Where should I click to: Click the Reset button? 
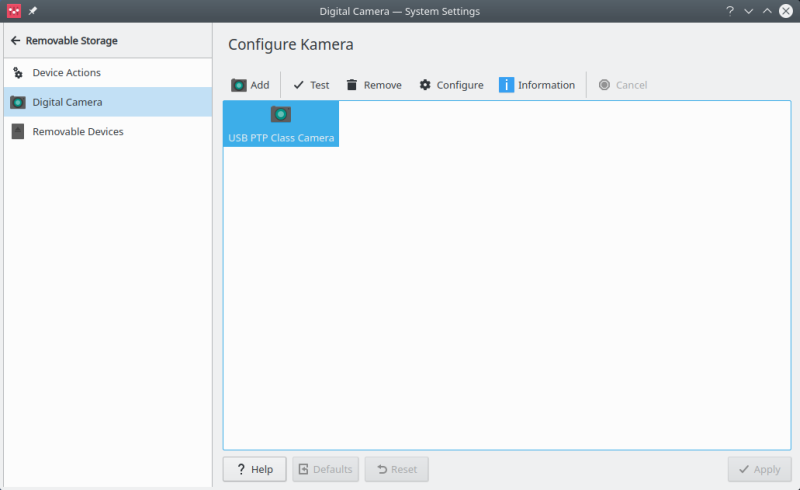(x=396, y=469)
